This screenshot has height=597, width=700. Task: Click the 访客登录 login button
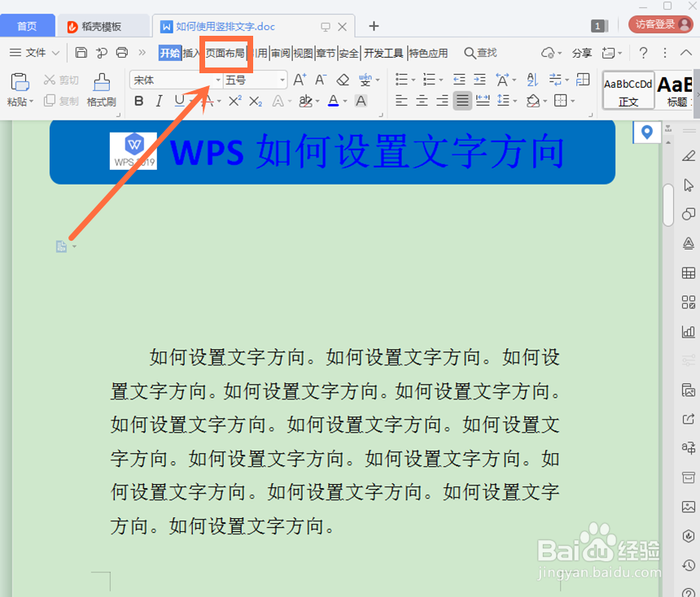pyautogui.click(x=661, y=24)
